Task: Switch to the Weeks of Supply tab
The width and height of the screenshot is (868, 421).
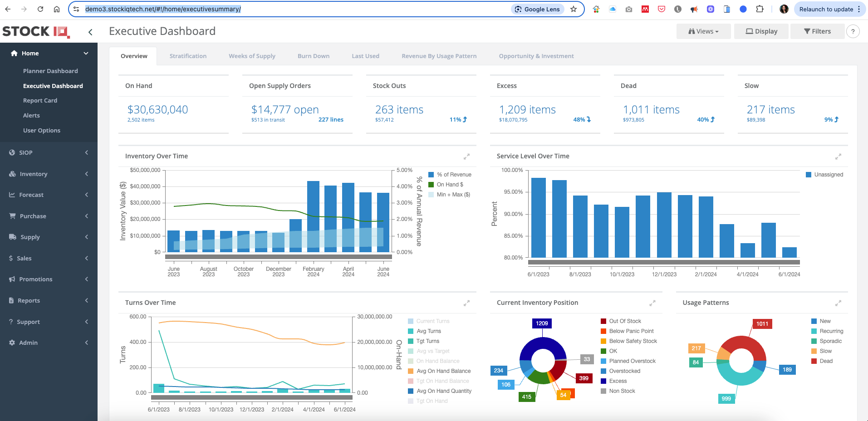Action: click(x=252, y=56)
